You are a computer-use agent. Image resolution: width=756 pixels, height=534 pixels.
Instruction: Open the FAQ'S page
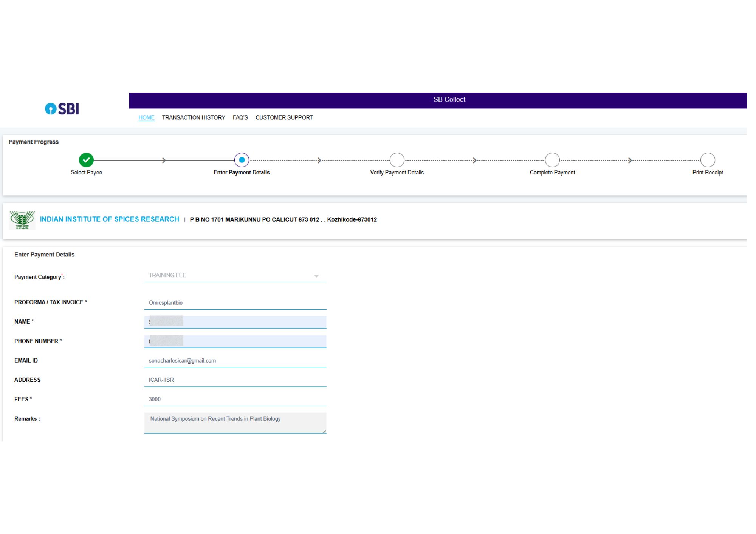pos(240,117)
